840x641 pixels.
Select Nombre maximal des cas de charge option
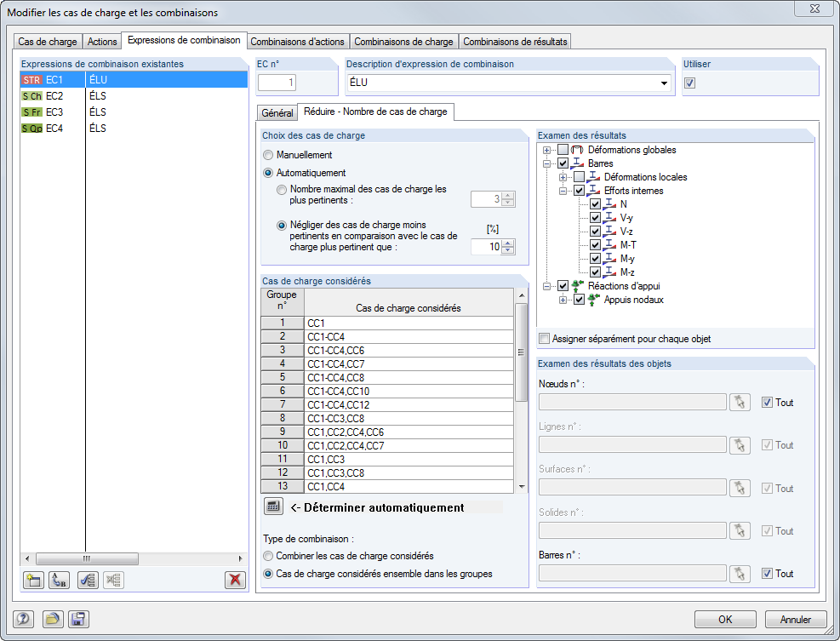281,190
